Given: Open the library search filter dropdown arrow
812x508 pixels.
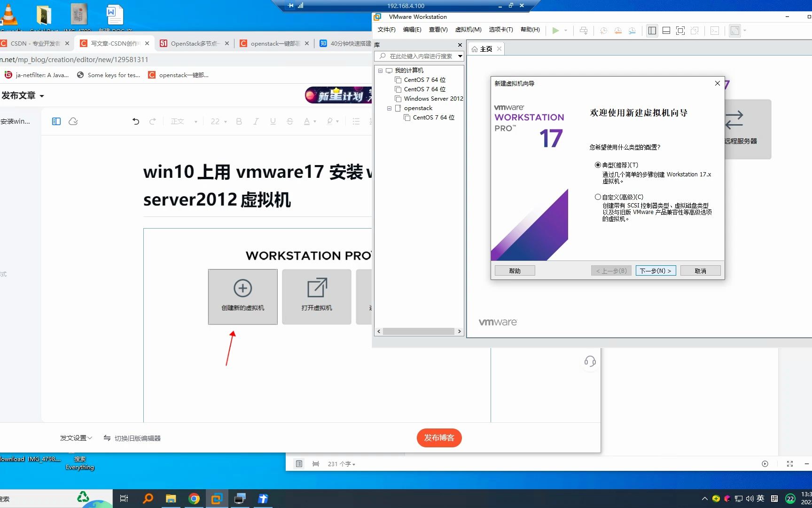Looking at the screenshot, I should coord(460,56).
